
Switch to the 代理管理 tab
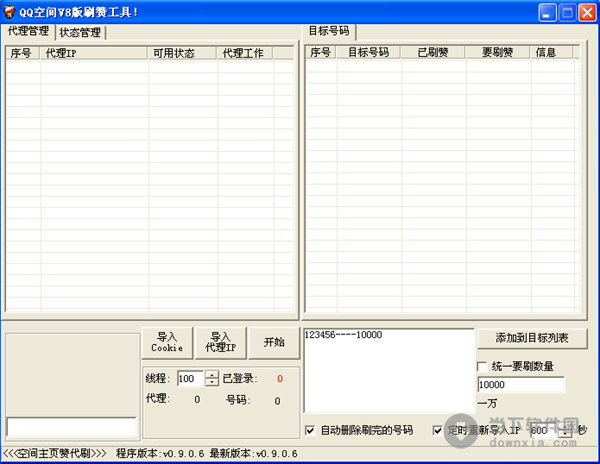(x=28, y=31)
